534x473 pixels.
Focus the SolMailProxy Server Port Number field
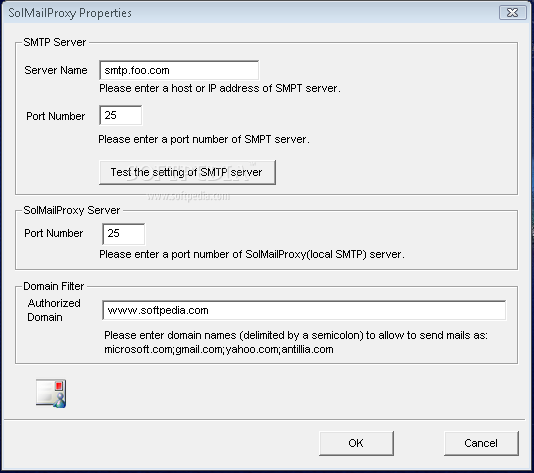pos(123,234)
